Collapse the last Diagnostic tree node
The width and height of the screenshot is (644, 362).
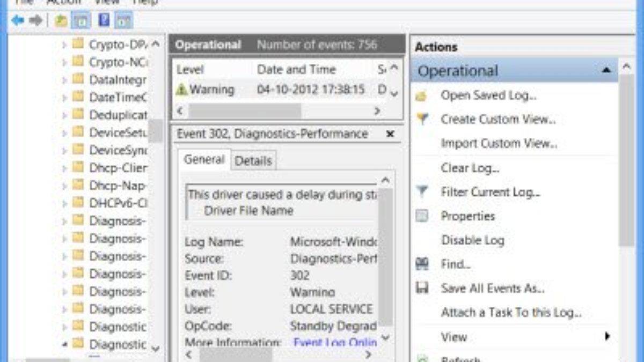coord(64,344)
